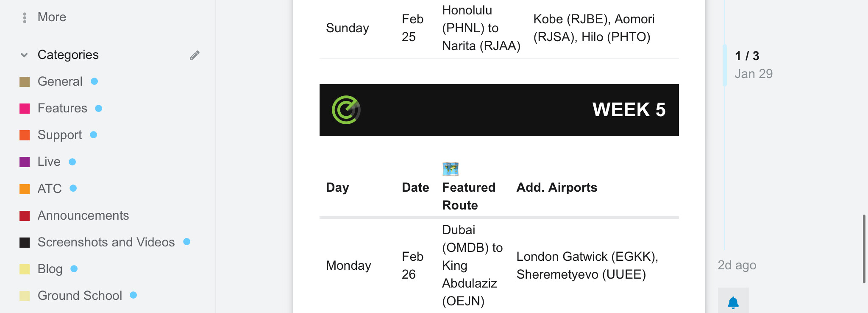Open the Features category
The image size is (868, 313).
coord(62,108)
